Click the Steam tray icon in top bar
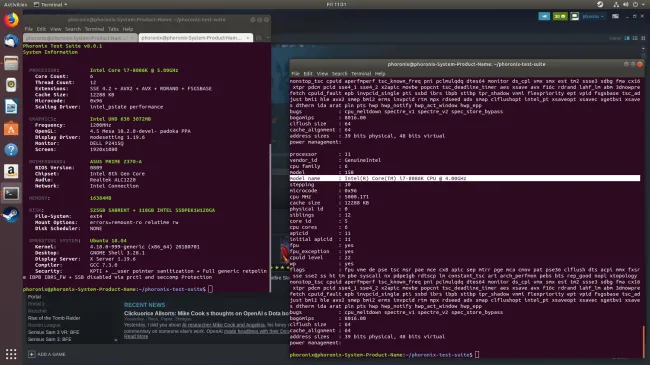Image resolution: width=650 pixels, height=365 pixels. 600,4
